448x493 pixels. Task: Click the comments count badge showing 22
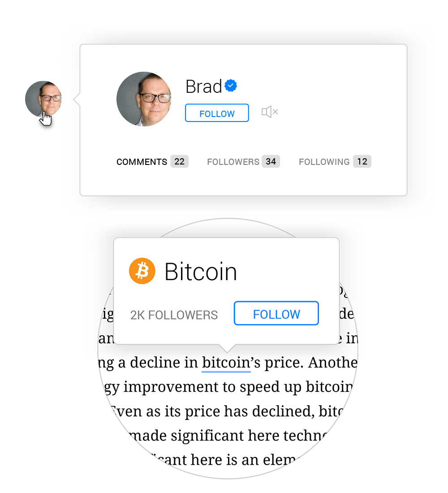(x=180, y=162)
